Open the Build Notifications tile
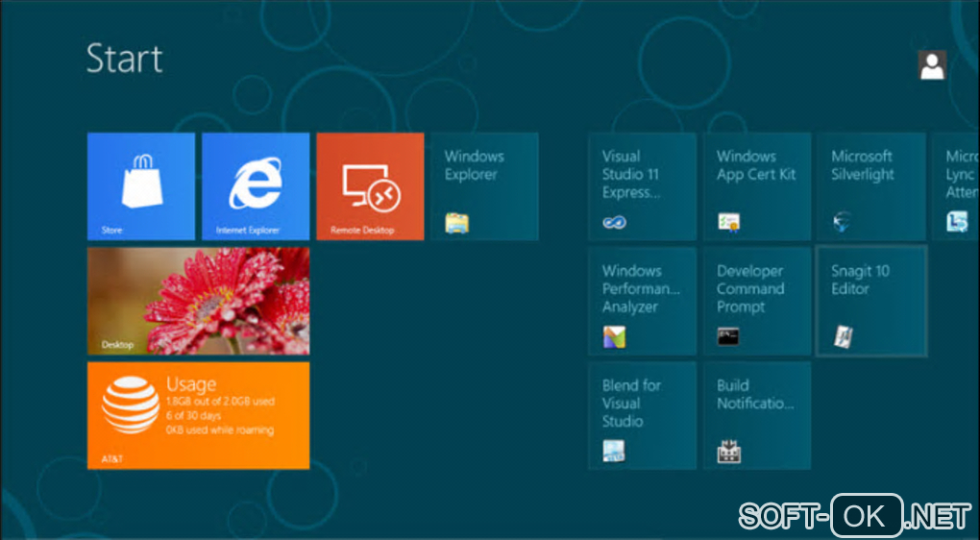The image size is (980, 540). (757, 416)
